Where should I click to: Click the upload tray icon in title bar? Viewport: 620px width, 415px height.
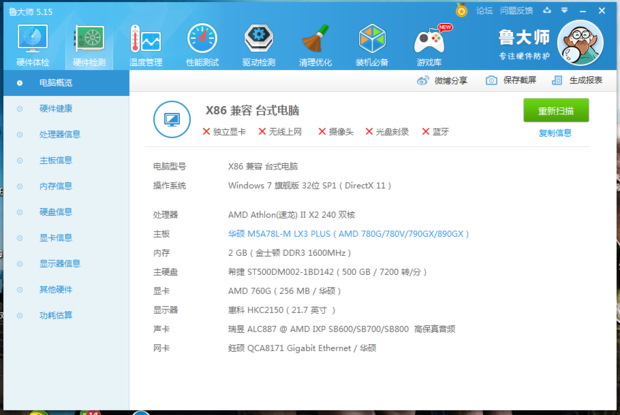547,10
